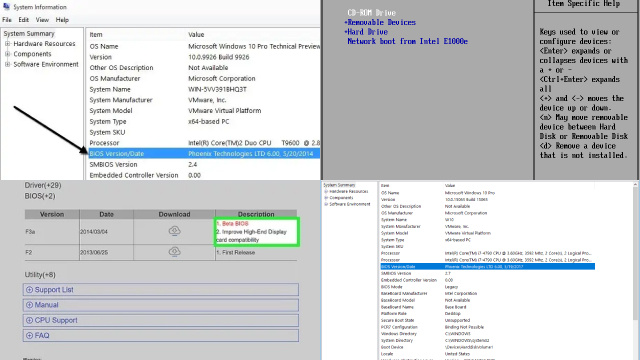This screenshot has height=360, width=640.
Task: Select highlighted BIOS Version/Date row in small window
Action: click(x=487, y=267)
